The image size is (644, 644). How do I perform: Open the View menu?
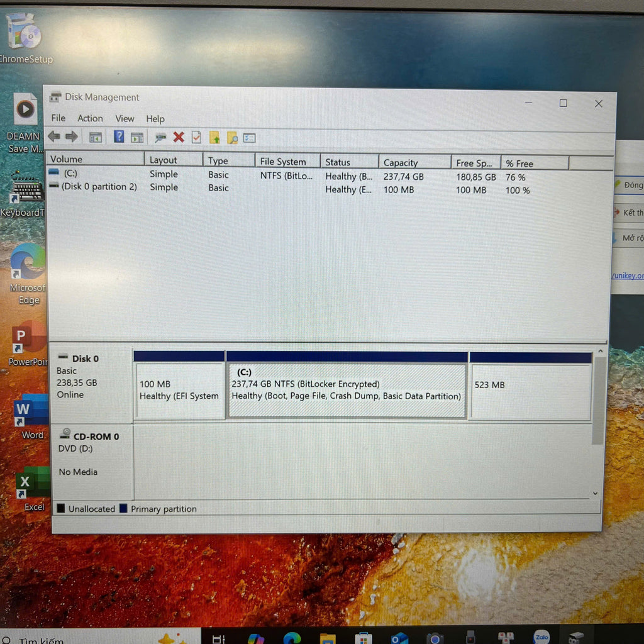point(125,118)
